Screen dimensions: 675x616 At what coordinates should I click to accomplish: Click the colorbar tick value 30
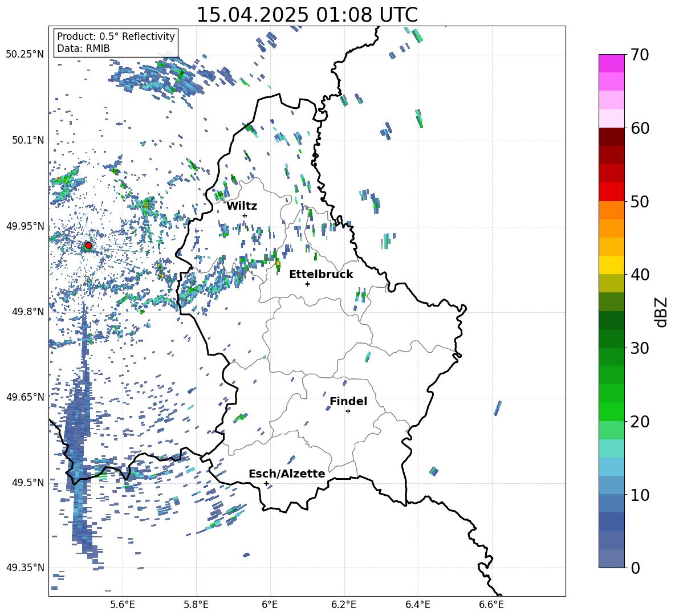click(x=640, y=348)
